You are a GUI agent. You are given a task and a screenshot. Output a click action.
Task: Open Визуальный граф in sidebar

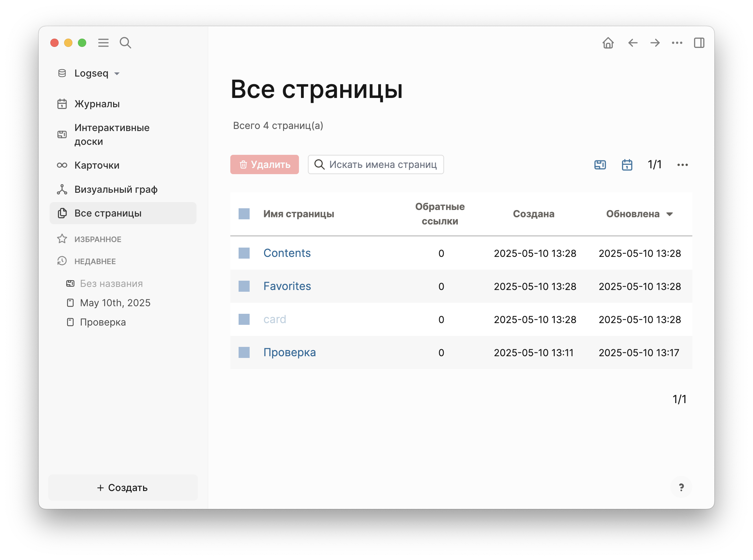tap(116, 189)
